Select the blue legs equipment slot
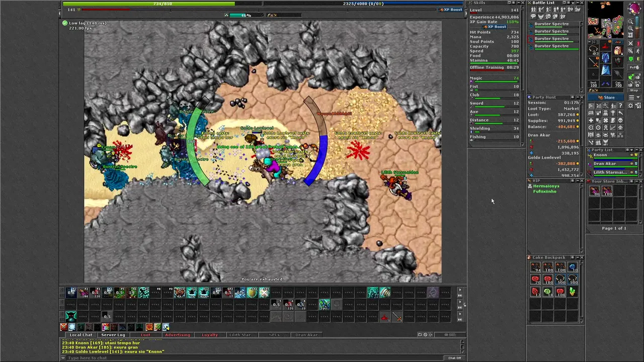The width and height of the screenshot is (644, 362). tap(605, 69)
